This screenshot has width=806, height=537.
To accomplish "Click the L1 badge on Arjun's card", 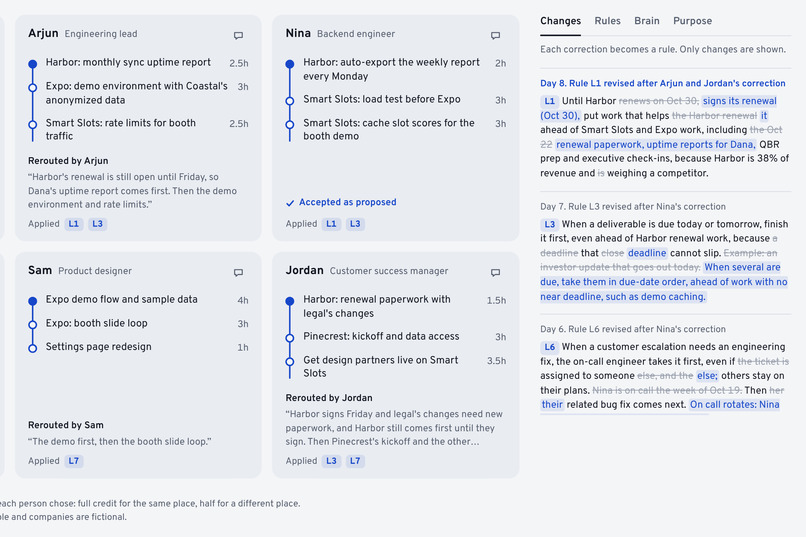I will pos(74,224).
